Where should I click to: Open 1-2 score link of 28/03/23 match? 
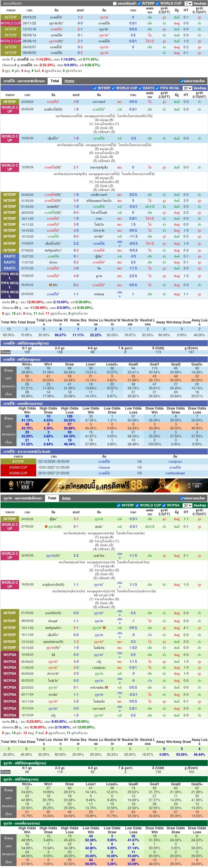pos(80,17)
